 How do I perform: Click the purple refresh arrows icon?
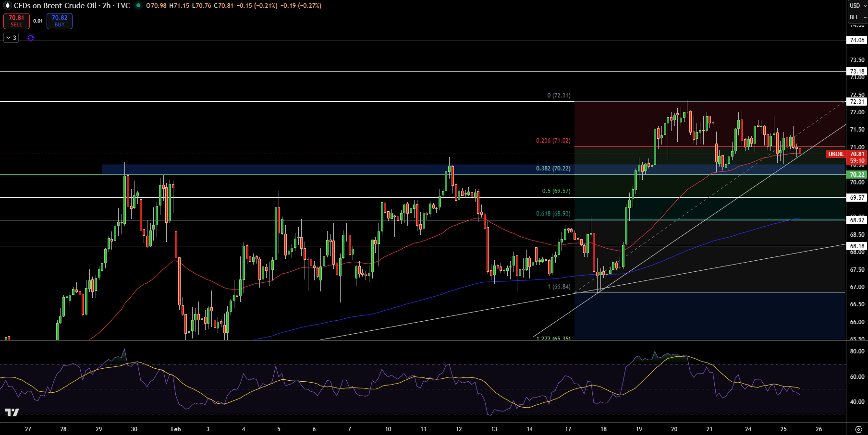pyautogui.click(x=31, y=38)
